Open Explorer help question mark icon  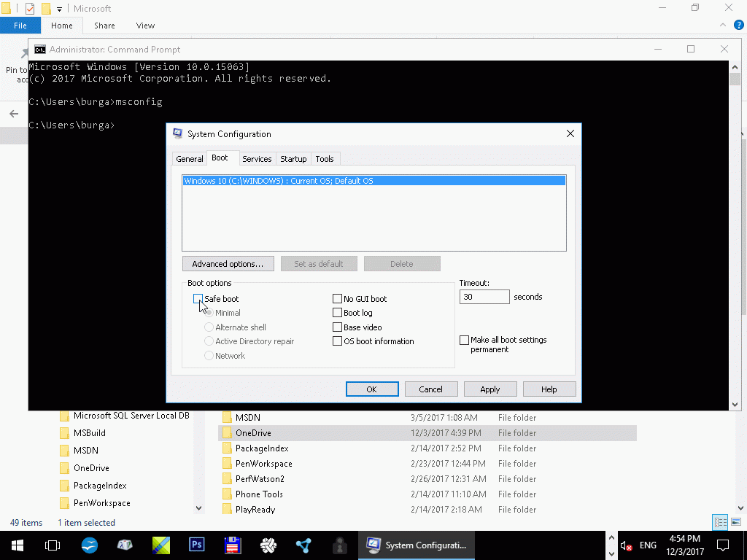pyautogui.click(x=739, y=26)
